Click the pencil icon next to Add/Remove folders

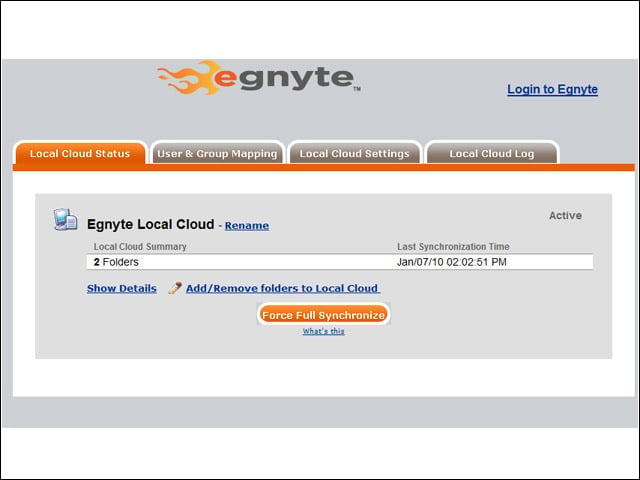coord(175,288)
